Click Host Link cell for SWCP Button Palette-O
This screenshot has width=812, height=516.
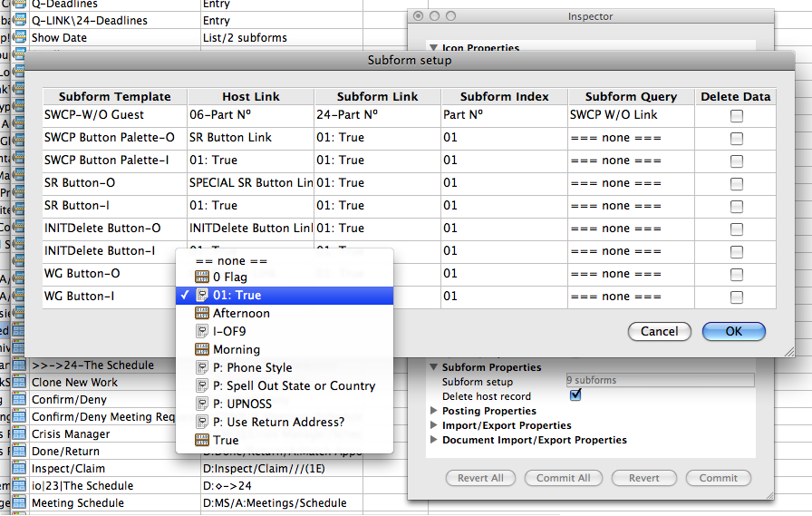(249, 138)
